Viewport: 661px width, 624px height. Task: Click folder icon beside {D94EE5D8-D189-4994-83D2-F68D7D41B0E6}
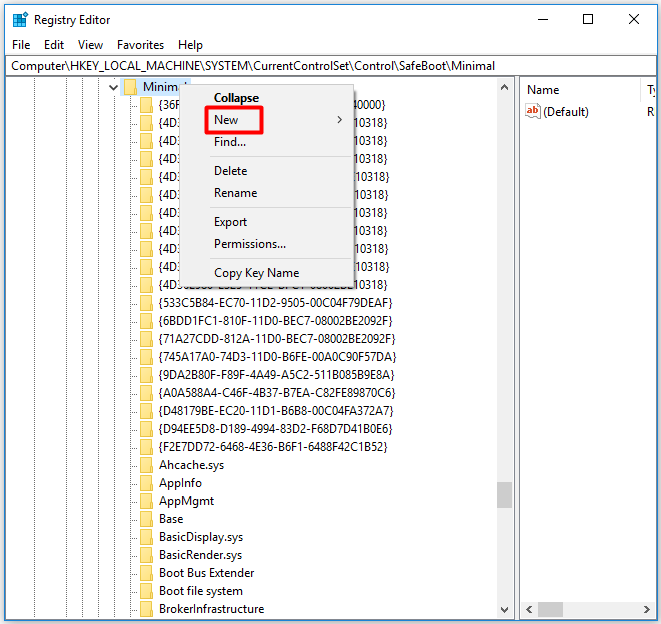[x=146, y=429]
